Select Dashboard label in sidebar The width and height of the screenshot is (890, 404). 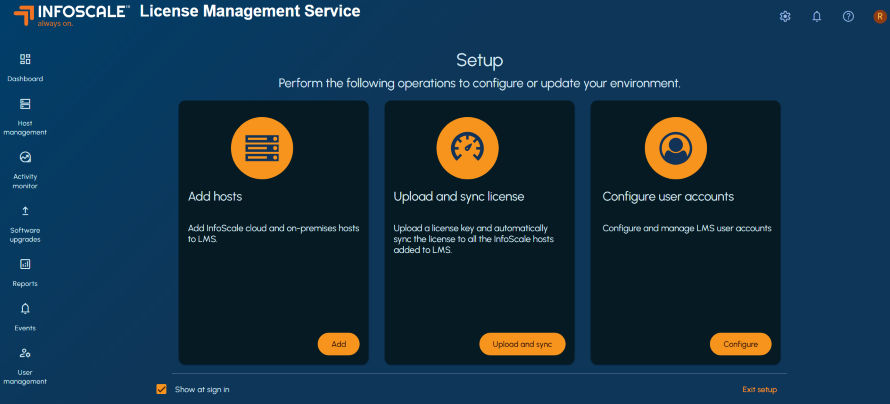tap(25, 79)
